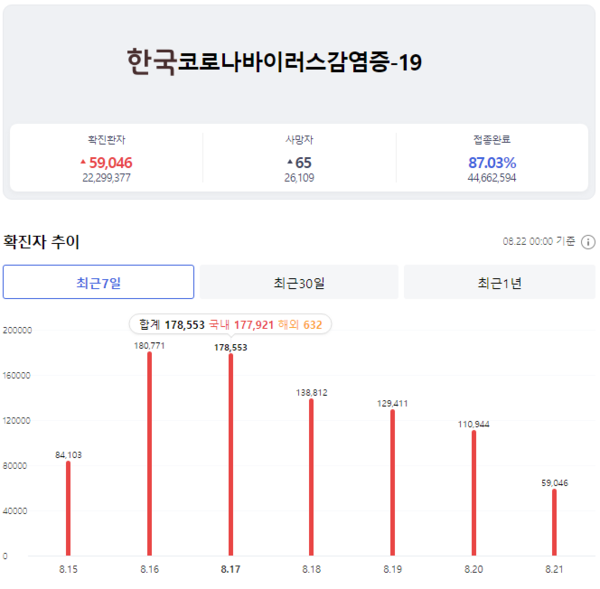Viewport: 600px width, 589px height.
Task: Click the tooltip 해외 632 value
Action: [300, 325]
